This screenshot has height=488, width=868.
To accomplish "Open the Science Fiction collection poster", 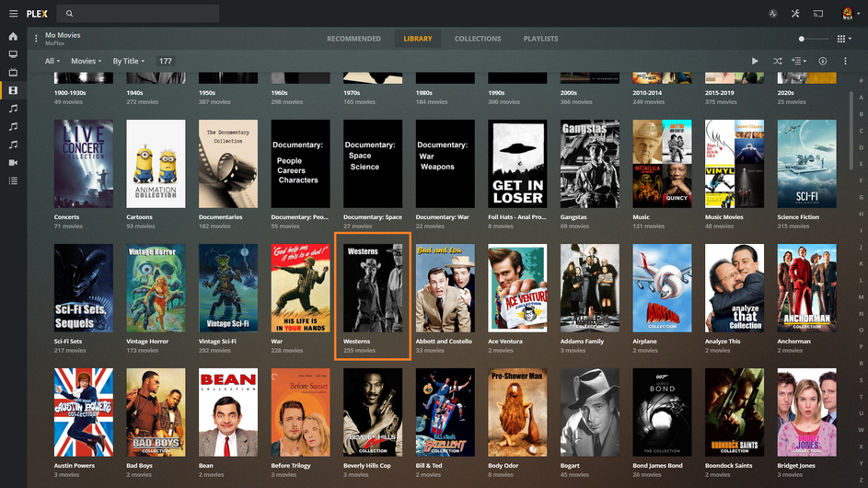I will [x=806, y=164].
